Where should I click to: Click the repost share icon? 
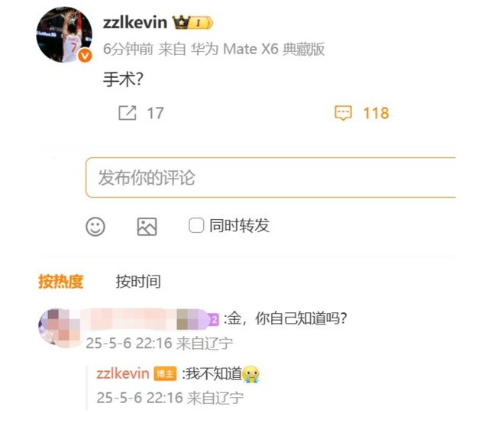128,113
